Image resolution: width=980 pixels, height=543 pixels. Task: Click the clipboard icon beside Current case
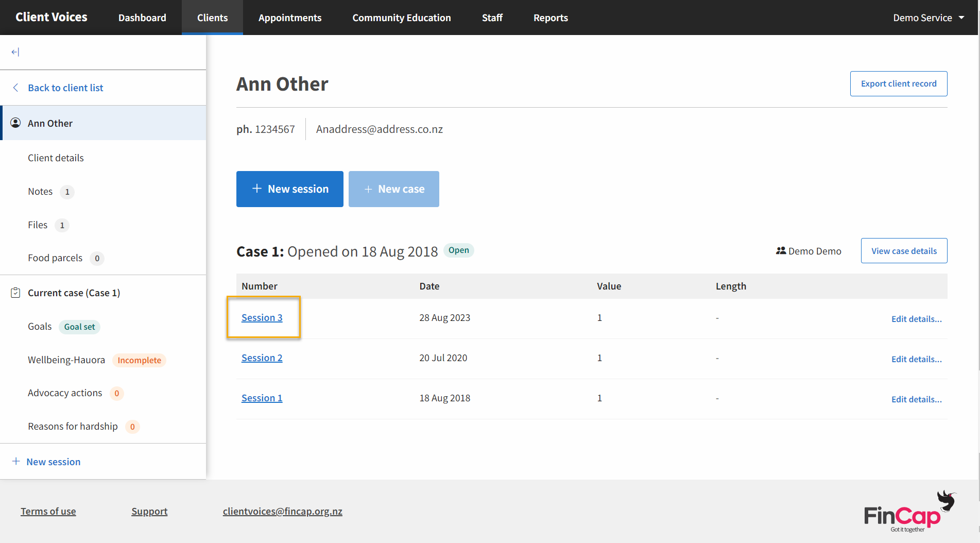pyautogui.click(x=15, y=293)
